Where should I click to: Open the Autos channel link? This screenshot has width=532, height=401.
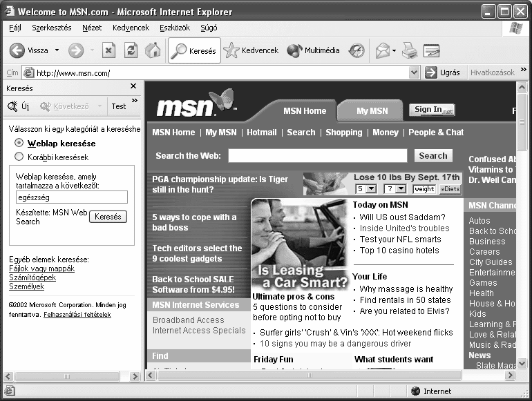(x=479, y=220)
